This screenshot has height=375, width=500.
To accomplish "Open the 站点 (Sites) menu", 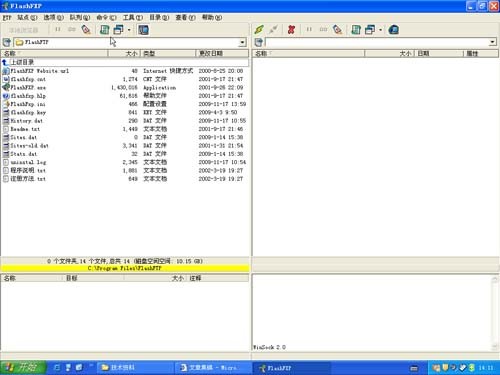I will [27, 17].
